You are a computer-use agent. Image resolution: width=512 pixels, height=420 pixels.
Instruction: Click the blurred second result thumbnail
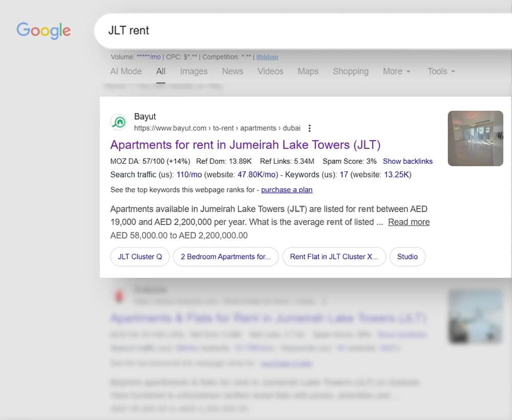[476, 317]
